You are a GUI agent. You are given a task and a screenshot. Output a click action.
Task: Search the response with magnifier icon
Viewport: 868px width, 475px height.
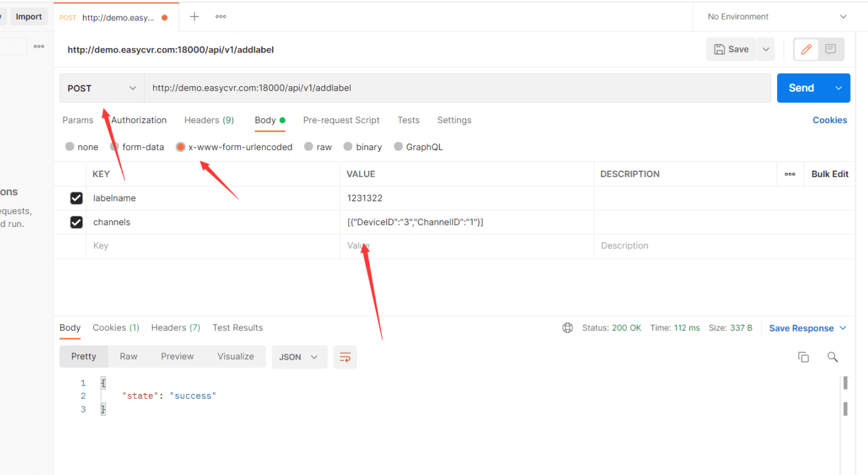[832, 357]
